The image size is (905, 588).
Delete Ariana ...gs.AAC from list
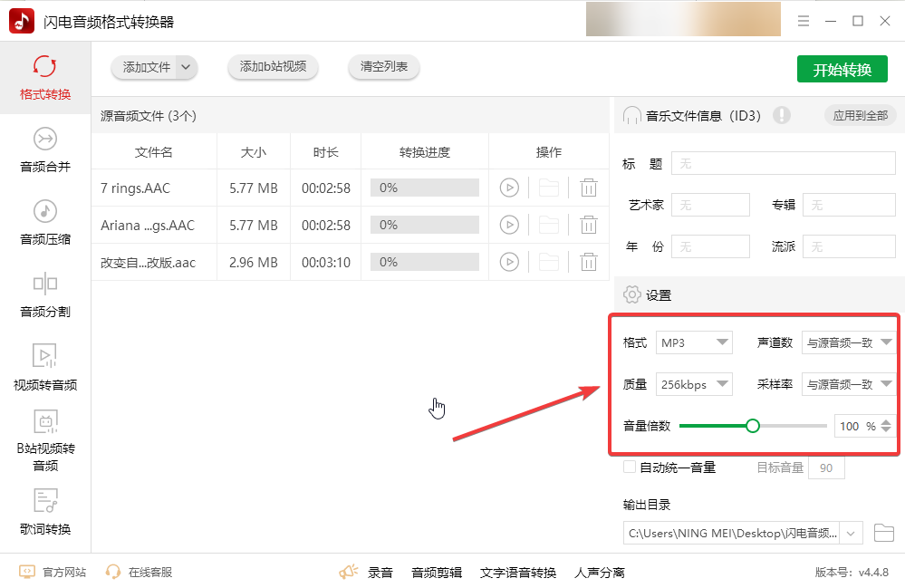tap(588, 225)
